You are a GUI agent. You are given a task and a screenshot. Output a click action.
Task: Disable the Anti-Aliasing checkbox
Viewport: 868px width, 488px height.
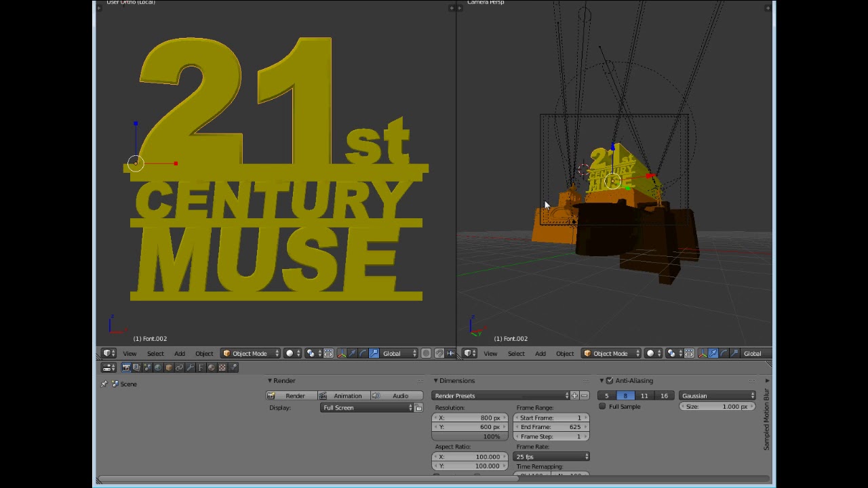pyautogui.click(x=610, y=381)
